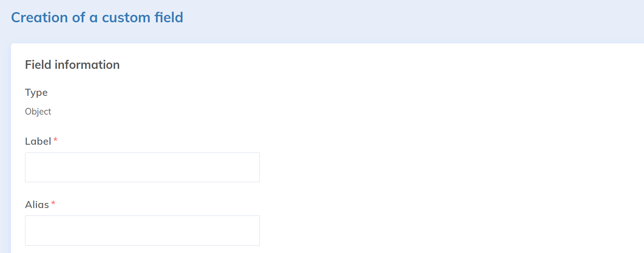Click the word "custom" in the page title
644x253 pixels.
coord(126,18)
